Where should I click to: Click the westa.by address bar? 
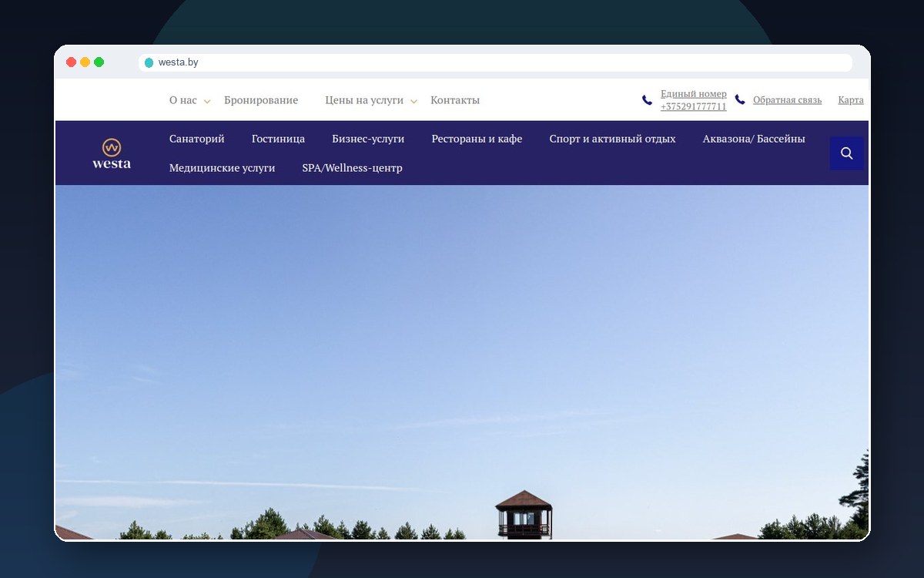[x=495, y=62]
